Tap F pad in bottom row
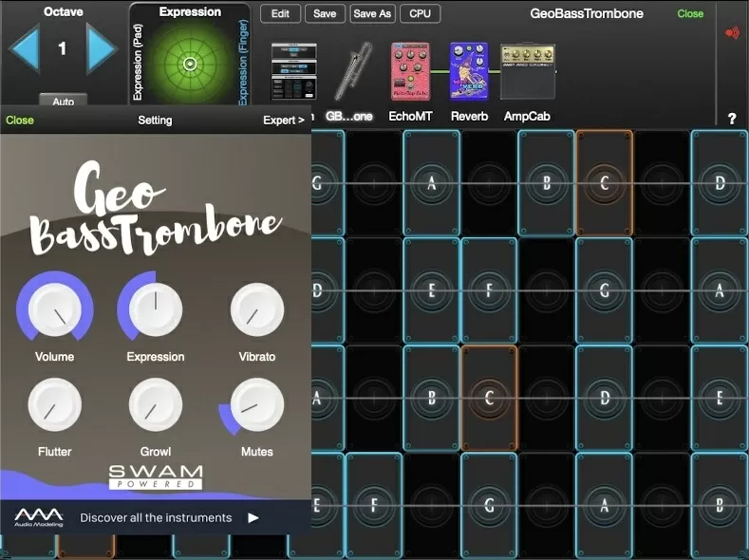The image size is (749, 560). (374, 505)
